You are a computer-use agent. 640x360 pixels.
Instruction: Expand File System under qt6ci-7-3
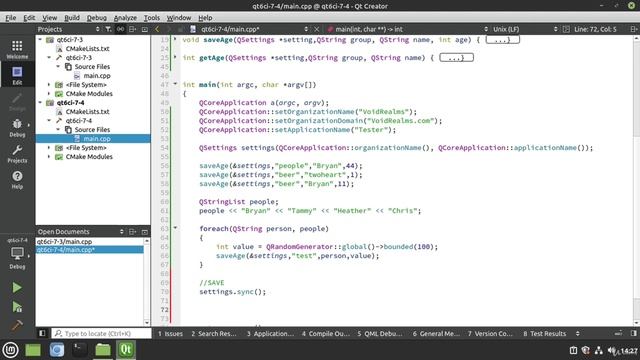(x=49, y=84)
